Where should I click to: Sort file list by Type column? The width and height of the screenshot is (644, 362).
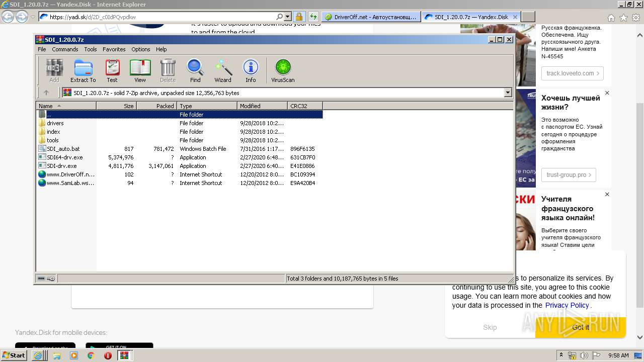coord(207,106)
